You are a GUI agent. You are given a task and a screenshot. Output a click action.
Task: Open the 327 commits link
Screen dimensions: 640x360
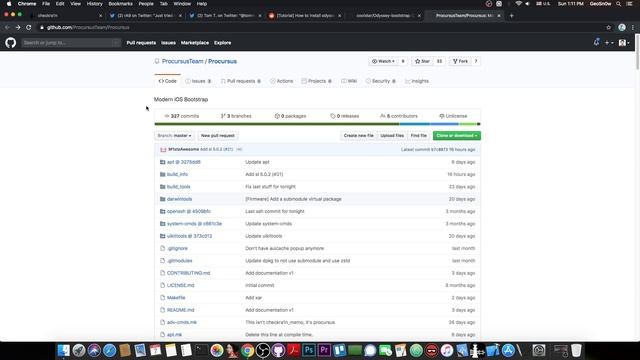(x=182, y=116)
